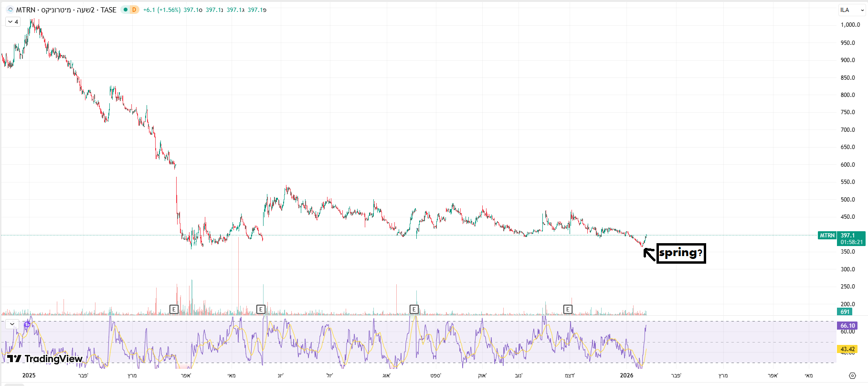The height and width of the screenshot is (386, 868).
Task: Click the 1,000.0 price scale label
Action: coord(850,25)
